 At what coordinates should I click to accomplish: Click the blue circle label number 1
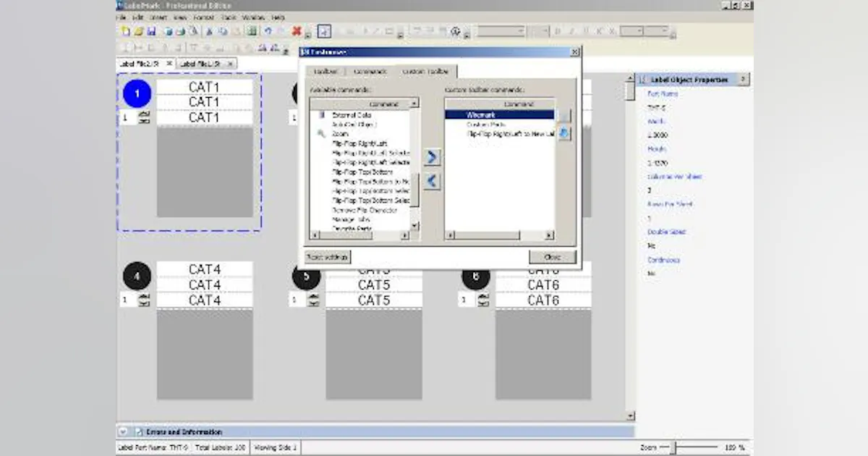[x=137, y=93]
